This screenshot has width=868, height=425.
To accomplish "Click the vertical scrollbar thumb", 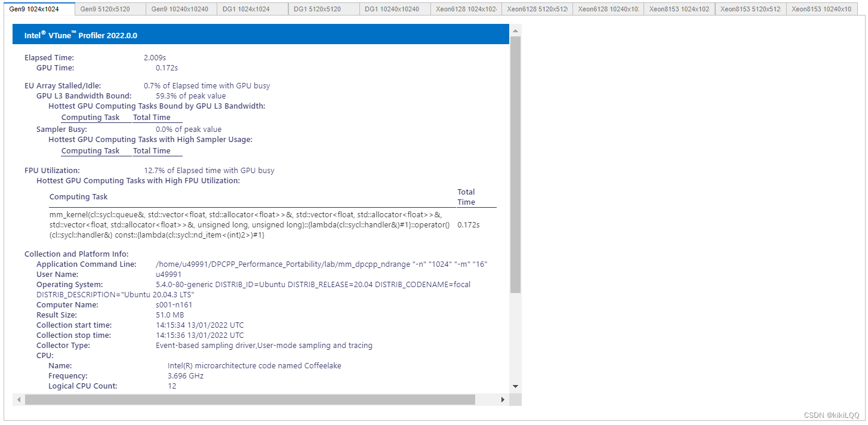I will (x=515, y=164).
